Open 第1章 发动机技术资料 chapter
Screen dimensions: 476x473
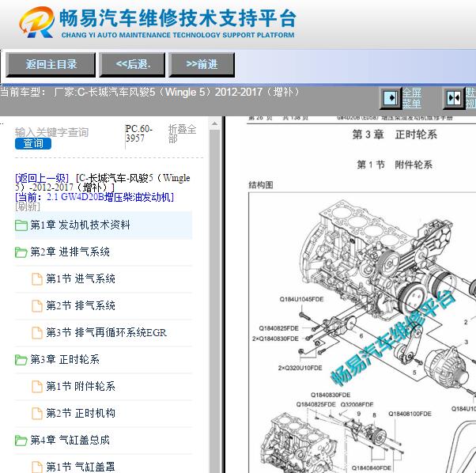[80, 225]
